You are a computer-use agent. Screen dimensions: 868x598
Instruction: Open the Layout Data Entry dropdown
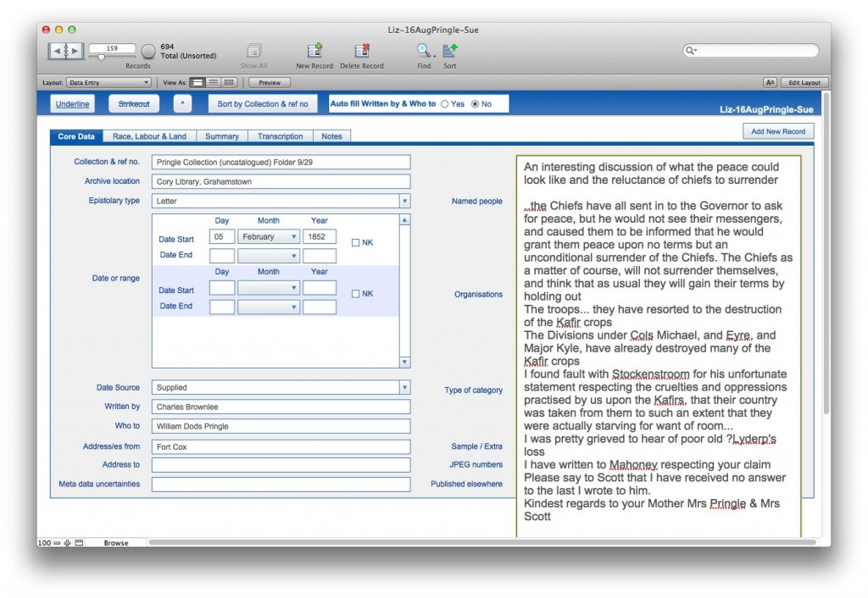108,83
